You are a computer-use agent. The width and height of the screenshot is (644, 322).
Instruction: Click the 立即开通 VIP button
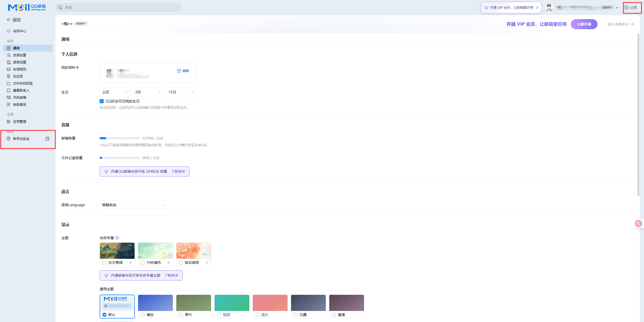pyautogui.click(x=584, y=24)
